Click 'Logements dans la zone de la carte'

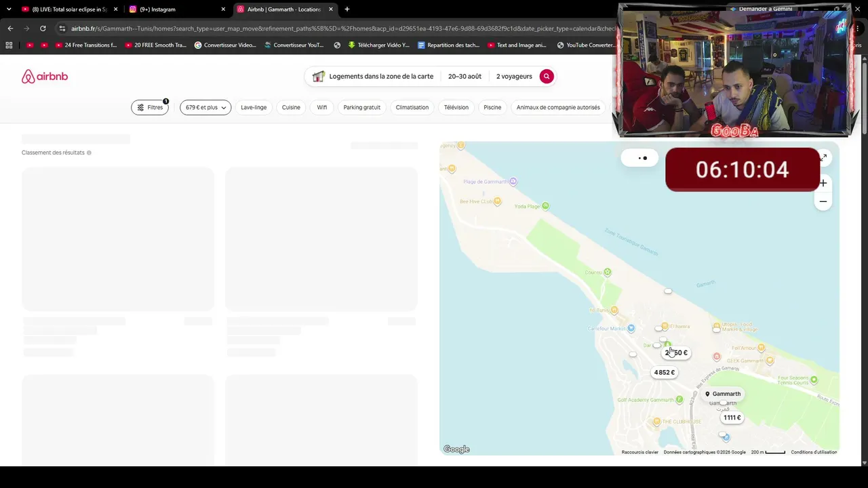[x=381, y=77]
